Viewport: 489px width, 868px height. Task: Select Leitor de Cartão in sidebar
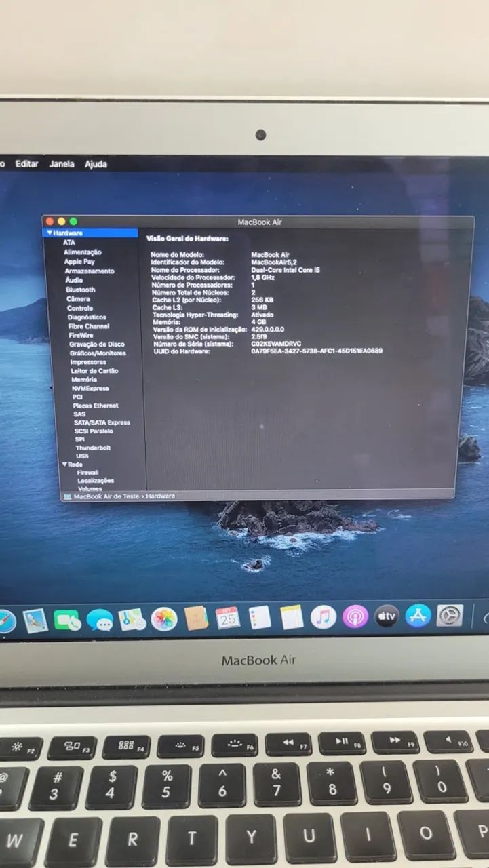(95, 371)
